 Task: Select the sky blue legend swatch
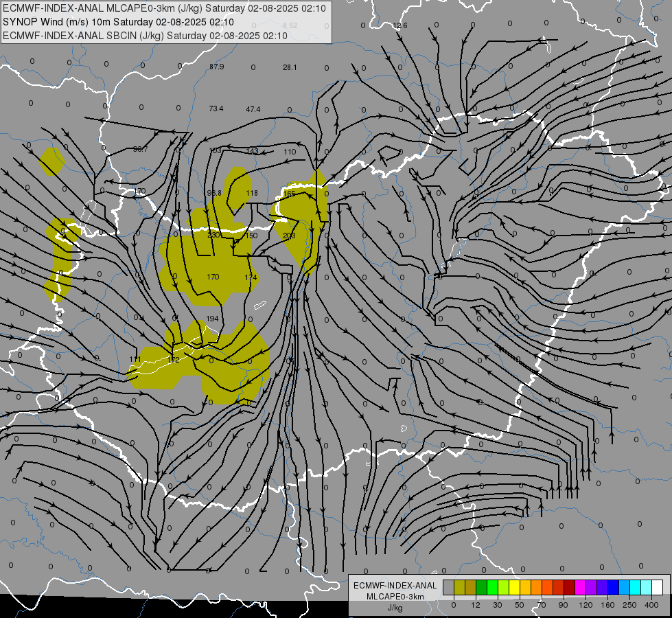click(x=625, y=588)
